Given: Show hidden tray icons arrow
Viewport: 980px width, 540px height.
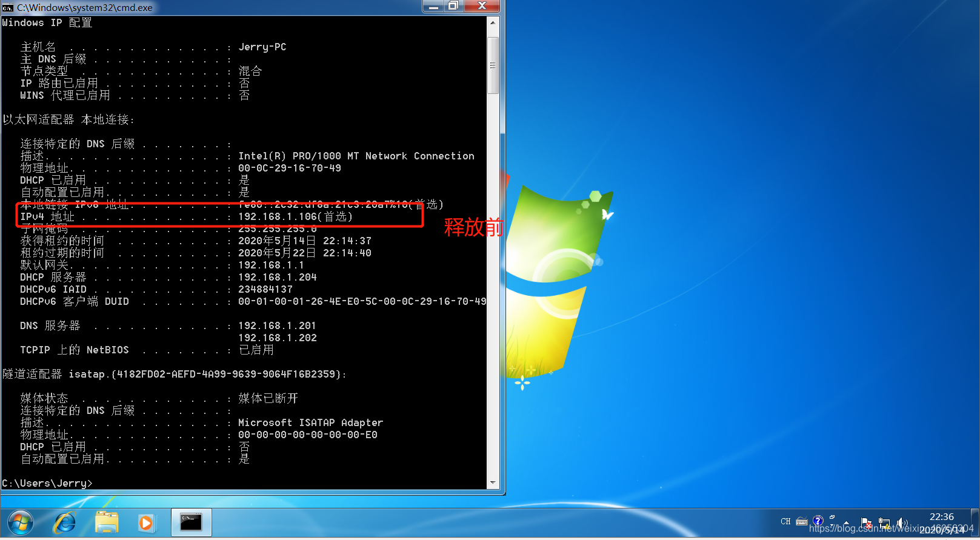Looking at the screenshot, I should [846, 522].
